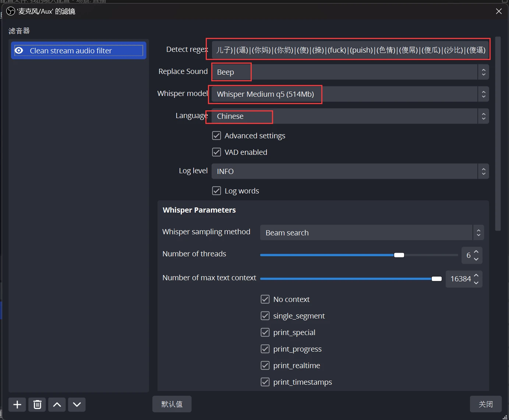Click the 默认值 defaults button

[x=172, y=404]
